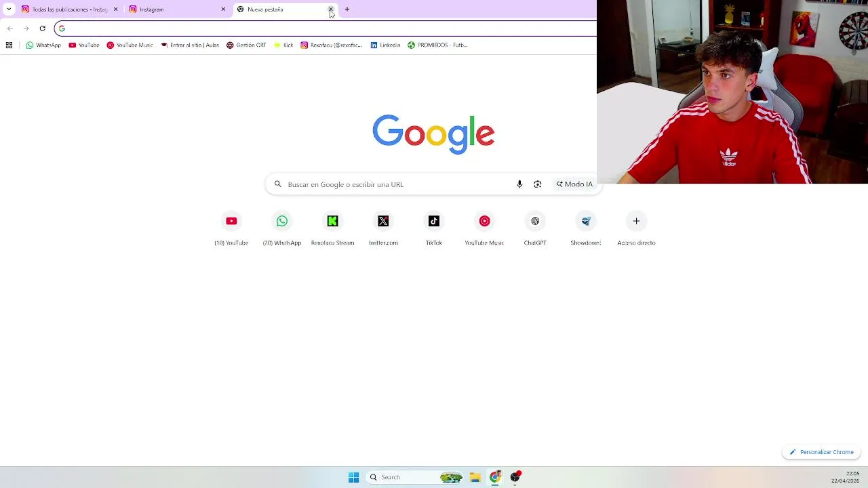Open the TikTok shortcut
The image size is (868, 488).
[434, 229]
